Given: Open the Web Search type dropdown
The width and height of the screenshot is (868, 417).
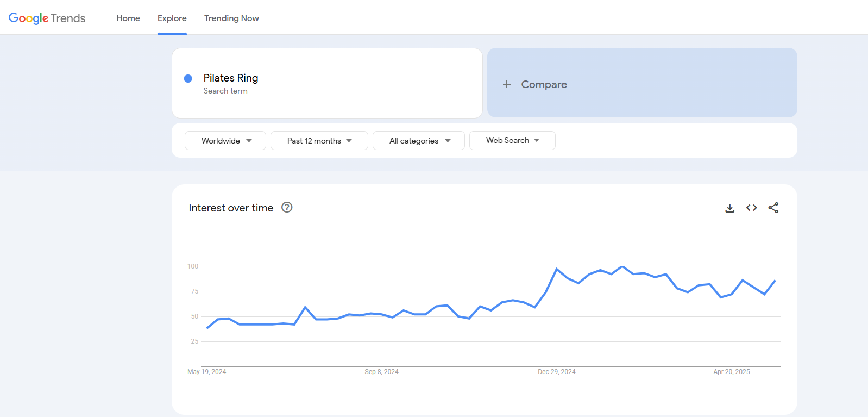Looking at the screenshot, I should point(512,140).
